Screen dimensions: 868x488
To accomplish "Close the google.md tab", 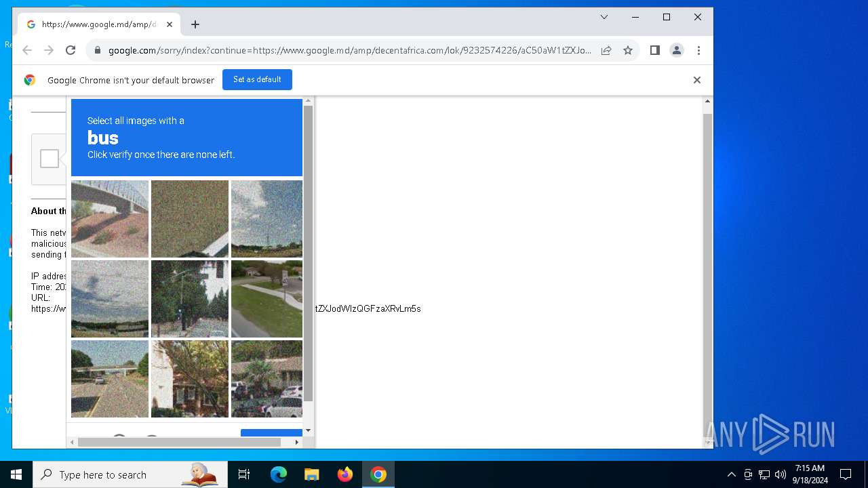I will [170, 24].
